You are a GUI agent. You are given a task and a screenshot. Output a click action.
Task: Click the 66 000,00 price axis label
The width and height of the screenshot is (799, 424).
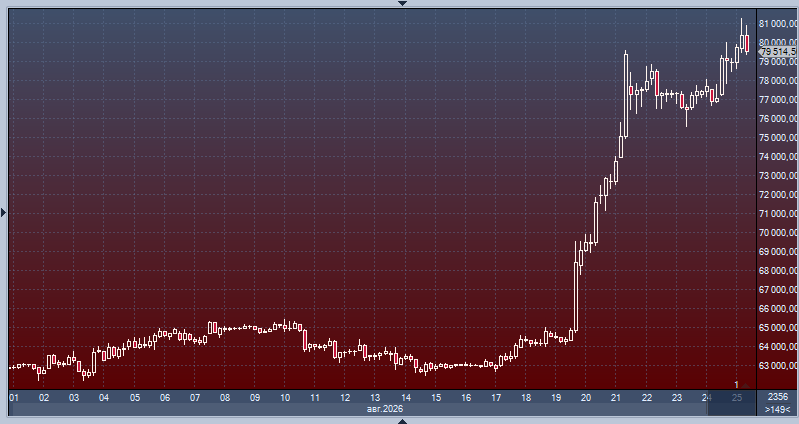click(778, 309)
